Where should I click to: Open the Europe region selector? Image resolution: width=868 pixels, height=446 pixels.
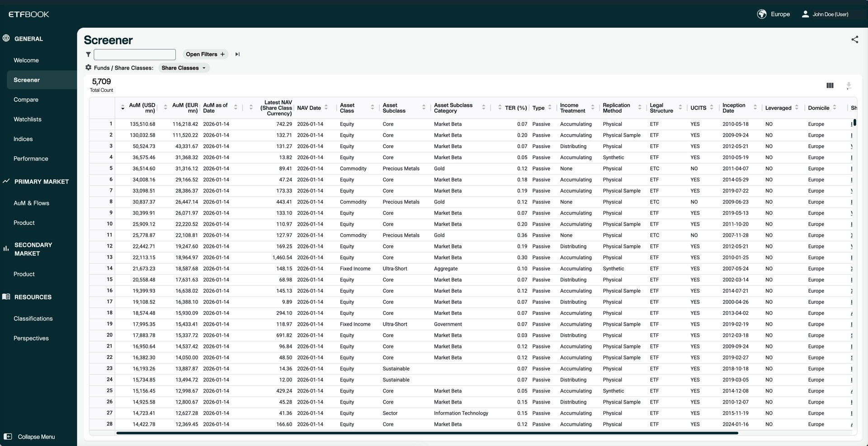coord(774,14)
